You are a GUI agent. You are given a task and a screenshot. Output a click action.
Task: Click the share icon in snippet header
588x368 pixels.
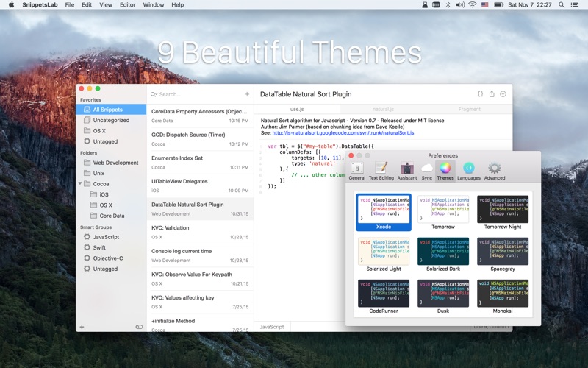(492, 94)
